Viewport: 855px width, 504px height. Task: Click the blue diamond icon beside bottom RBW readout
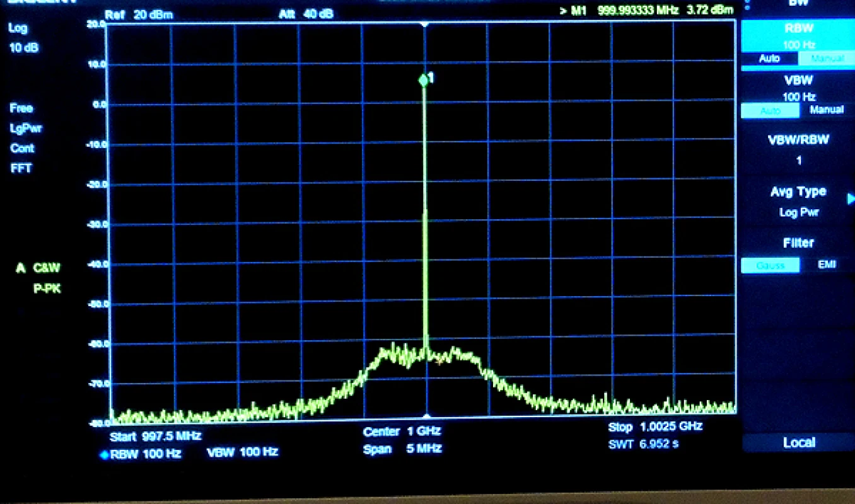click(x=104, y=455)
